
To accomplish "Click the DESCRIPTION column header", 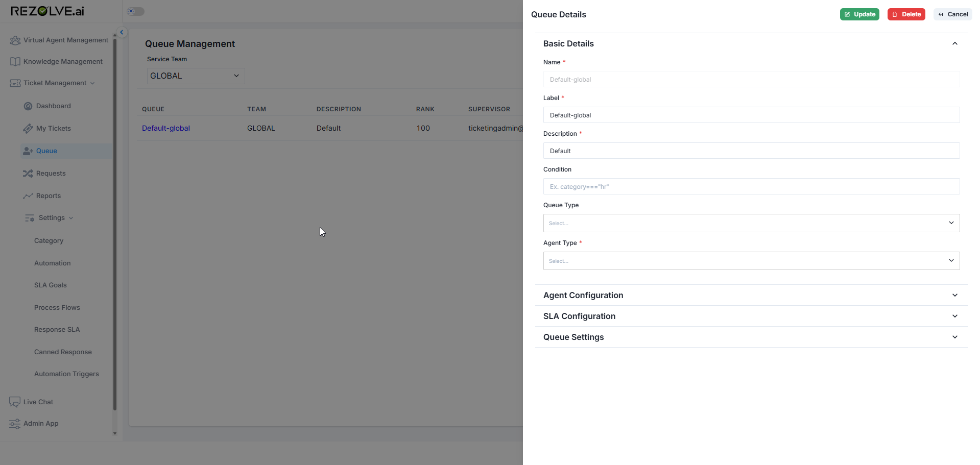I will pos(339,109).
